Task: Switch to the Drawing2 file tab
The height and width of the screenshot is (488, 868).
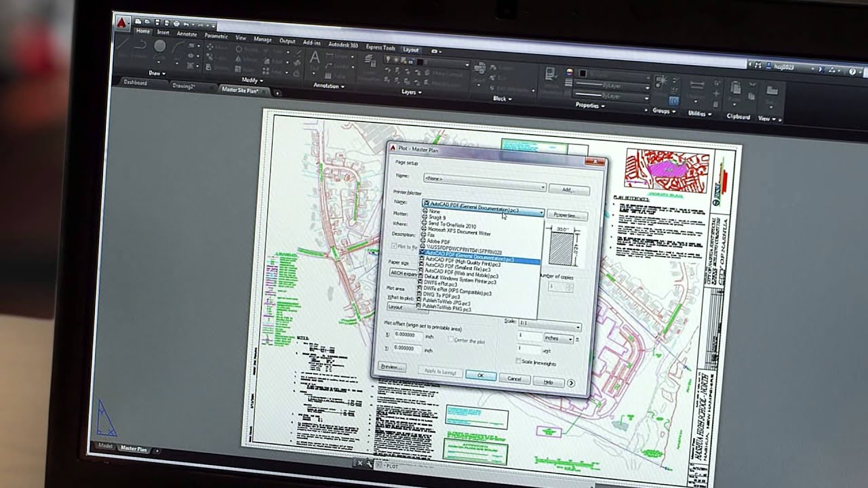Action: [x=184, y=86]
